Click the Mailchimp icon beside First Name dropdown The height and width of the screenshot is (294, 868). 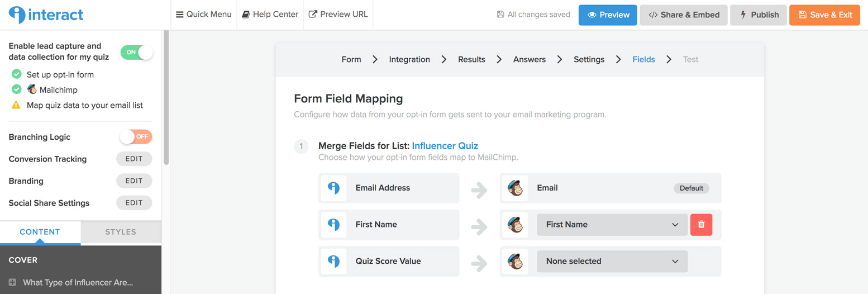pos(515,224)
